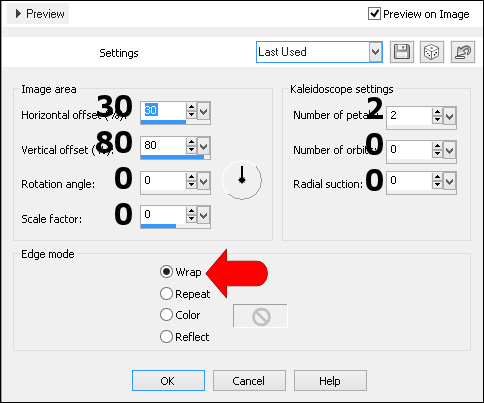The height and width of the screenshot is (403, 484).
Task: Expand the Number of petals dropdown arrow
Action: [450, 116]
